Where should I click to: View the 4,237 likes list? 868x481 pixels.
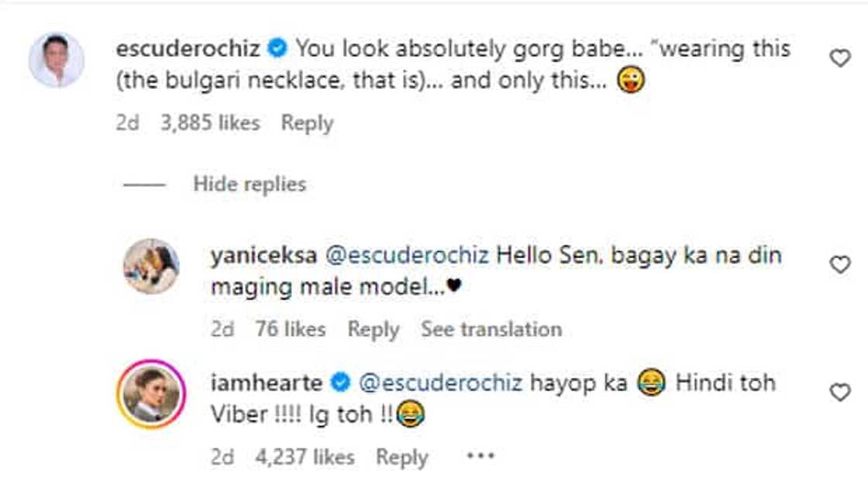[305, 457]
